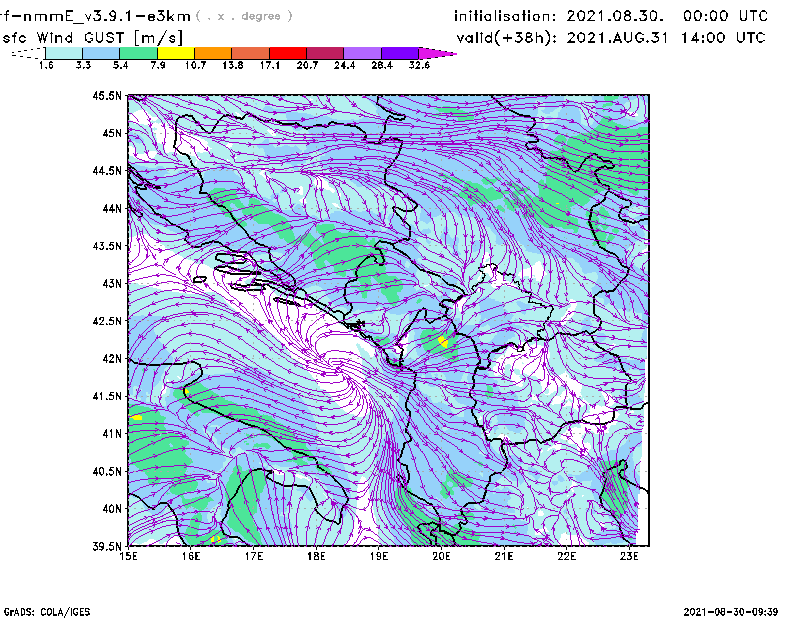Click the 39.5N latitude label
The height and width of the screenshot is (618, 800).
tap(107, 547)
